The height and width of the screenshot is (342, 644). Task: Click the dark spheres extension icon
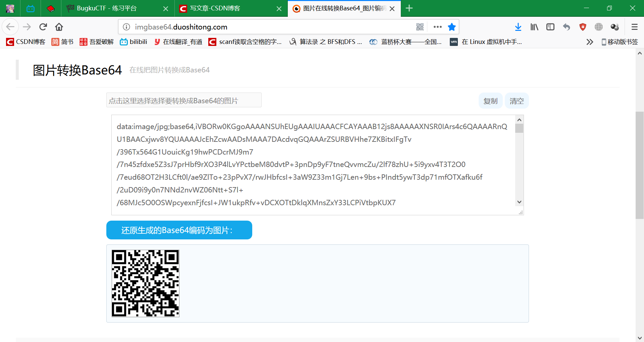pos(614,27)
